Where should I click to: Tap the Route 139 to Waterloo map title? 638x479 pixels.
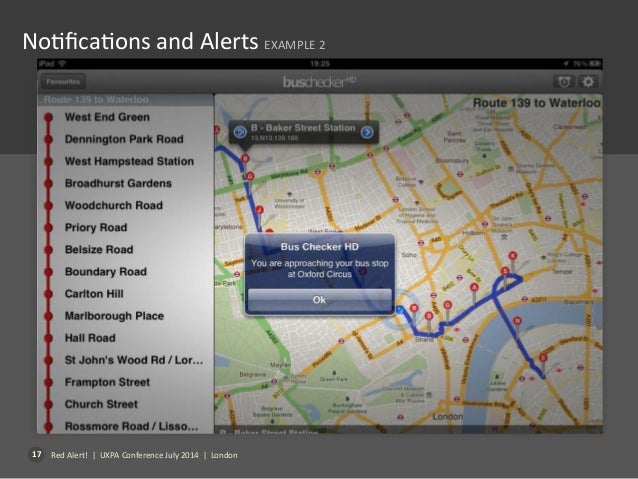coord(536,103)
